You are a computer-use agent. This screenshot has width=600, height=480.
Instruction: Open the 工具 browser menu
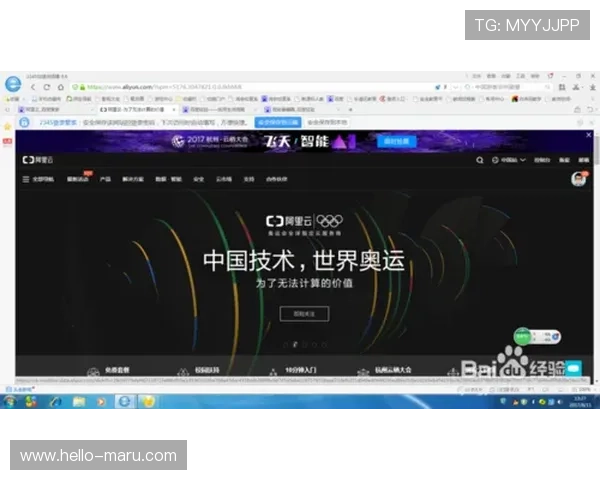pos(521,76)
